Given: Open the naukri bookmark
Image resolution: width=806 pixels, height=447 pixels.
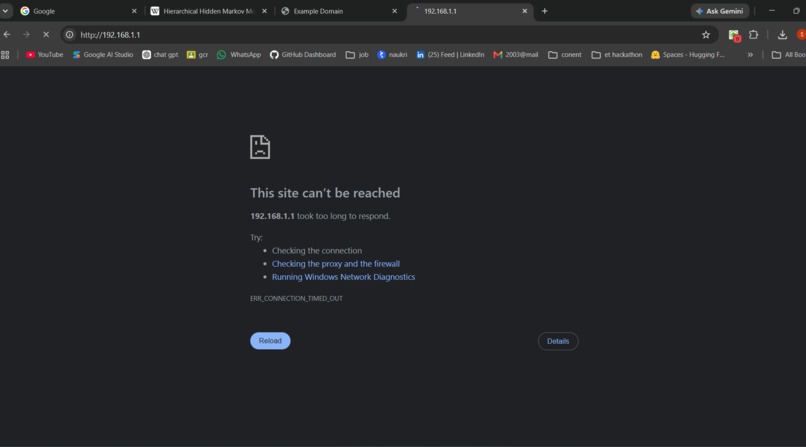Looking at the screenshot, I should (x=392, y=54).
